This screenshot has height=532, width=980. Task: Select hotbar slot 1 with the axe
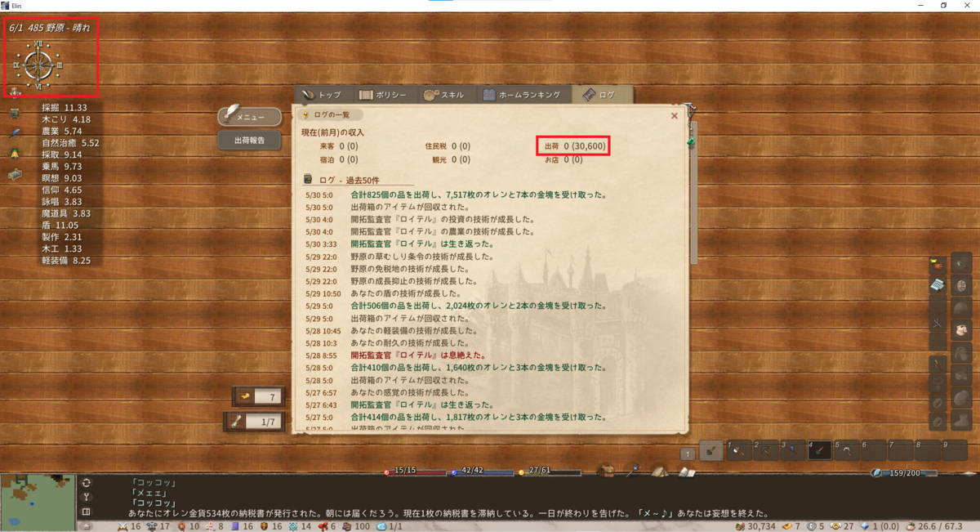[739, 449]
